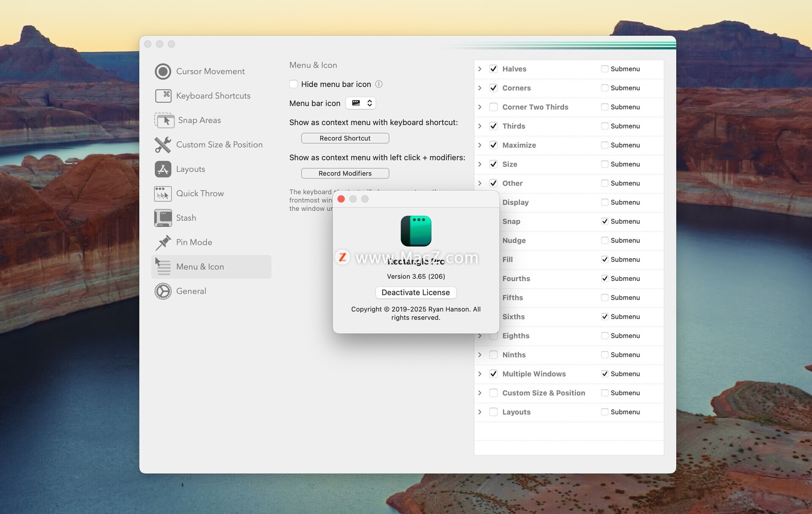Enable Hide menu bar icon checkbox

tap(294, 84)
